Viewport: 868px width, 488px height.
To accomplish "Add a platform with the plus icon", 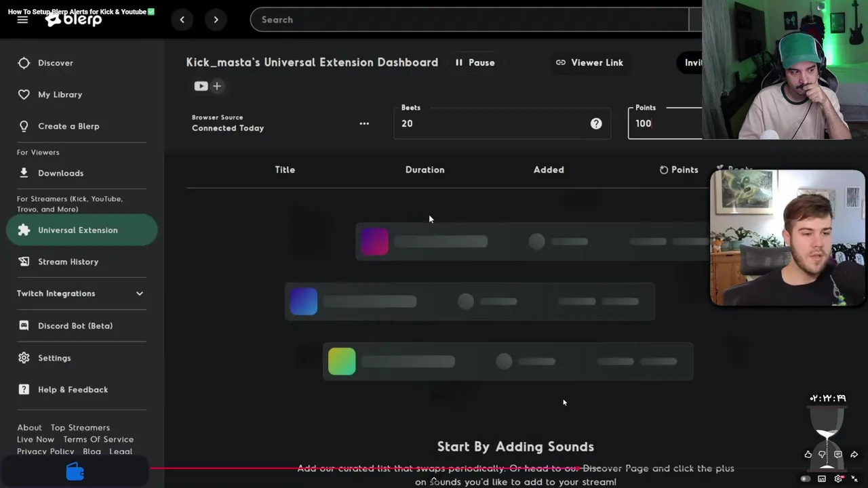I will pos(217,86).
